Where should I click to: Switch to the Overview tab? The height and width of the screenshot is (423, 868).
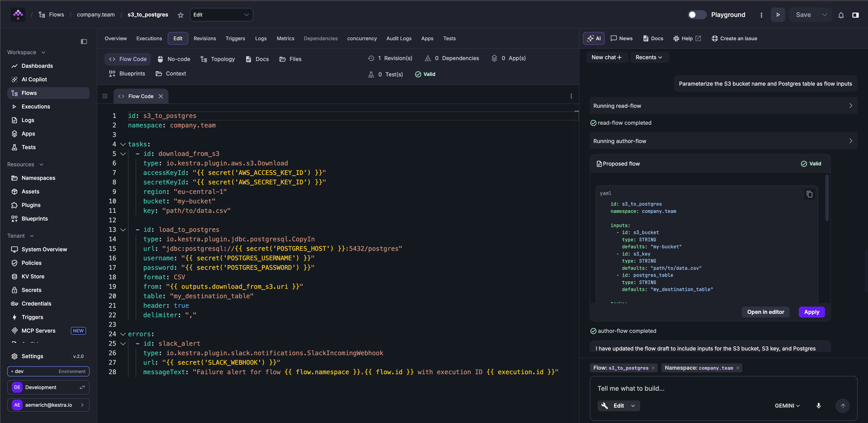pyautogui.click(x=116, y=38)
